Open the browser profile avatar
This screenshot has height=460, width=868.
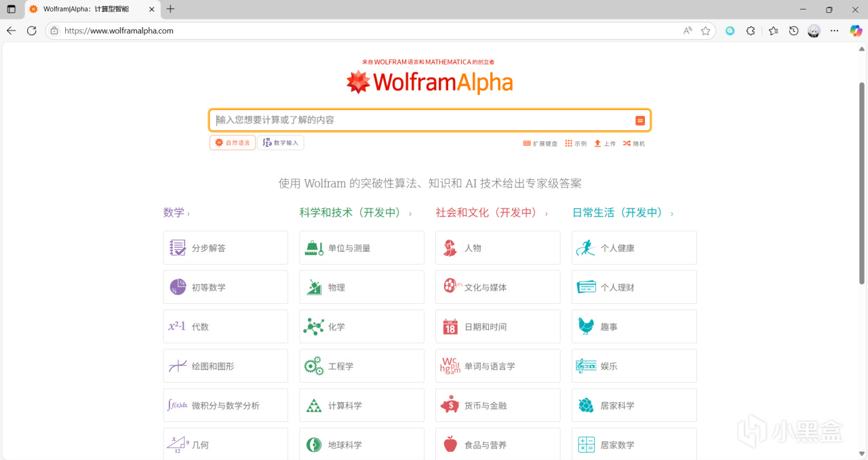[x=814, y=31]
